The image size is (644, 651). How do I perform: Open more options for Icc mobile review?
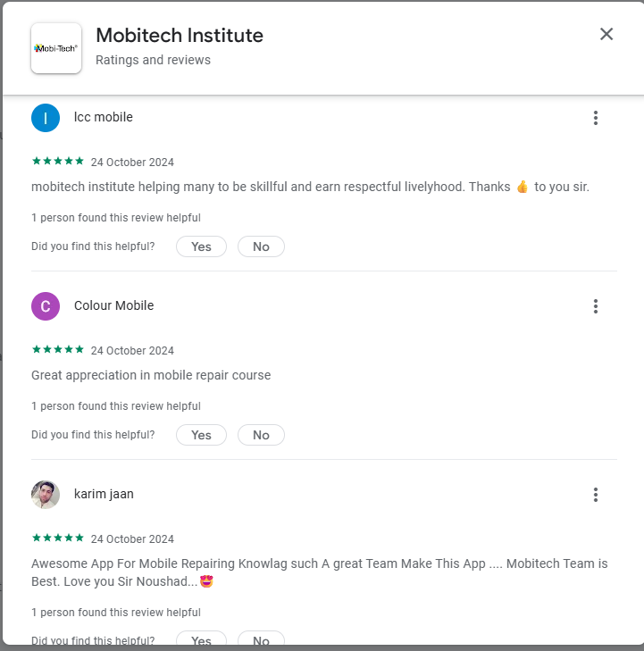596,118
